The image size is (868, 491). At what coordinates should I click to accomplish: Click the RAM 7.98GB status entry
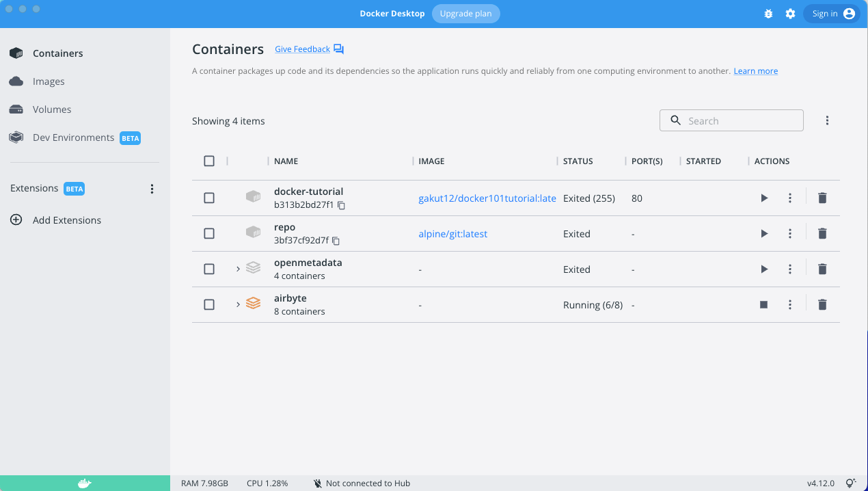coord(204,483)
